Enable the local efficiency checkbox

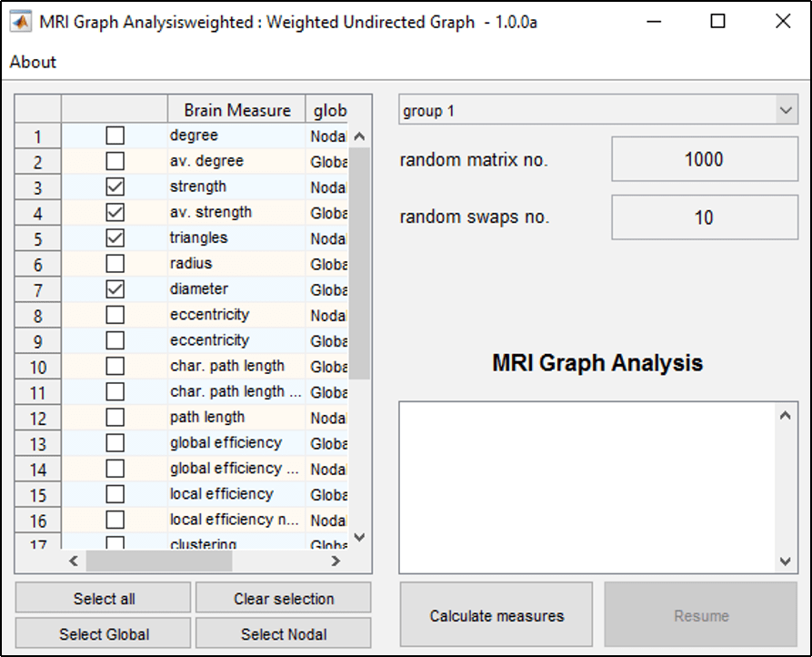click(115, 494)
